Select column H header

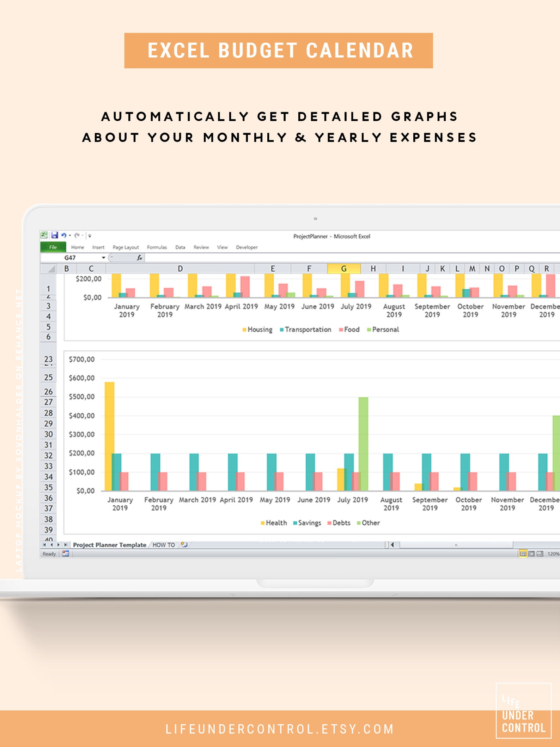point(373,269)
